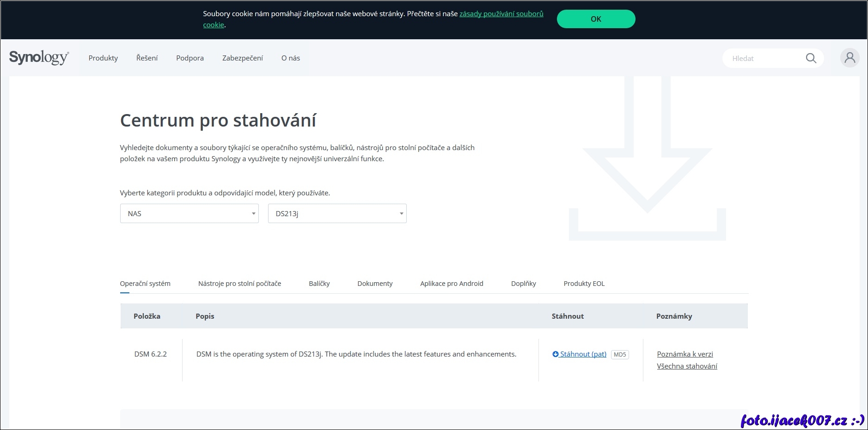This screenshot has height=430, width=868.
Task: Open the Produkty menu
Action: click(103, 58)
